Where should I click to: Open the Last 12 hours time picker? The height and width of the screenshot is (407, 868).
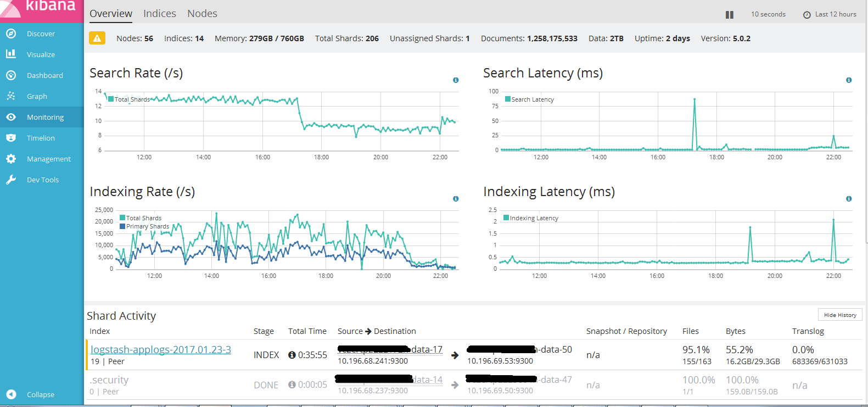[x=830, y=14]
